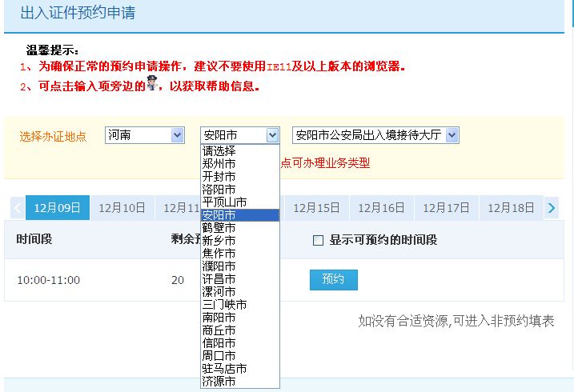This screenshot has width=574, height=392.
Task: Open the 河南 province dropdown
Action: coord(145,135)
